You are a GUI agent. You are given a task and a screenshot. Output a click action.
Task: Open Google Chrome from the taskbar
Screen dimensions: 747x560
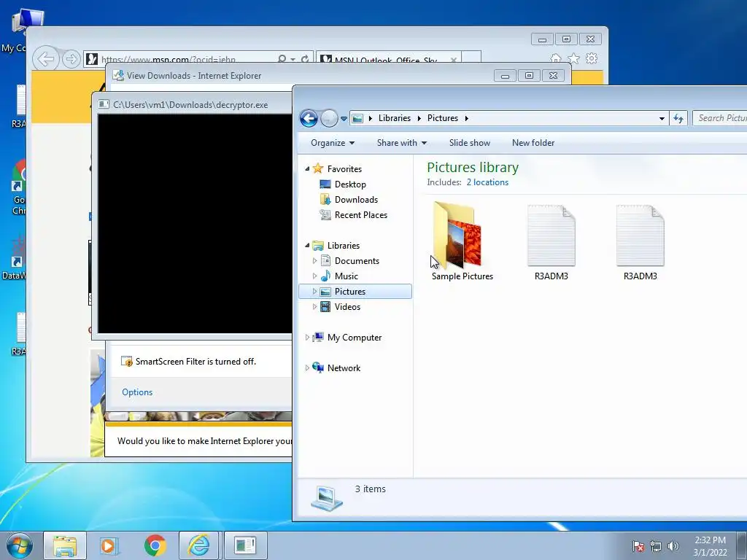tap(155, 545)
